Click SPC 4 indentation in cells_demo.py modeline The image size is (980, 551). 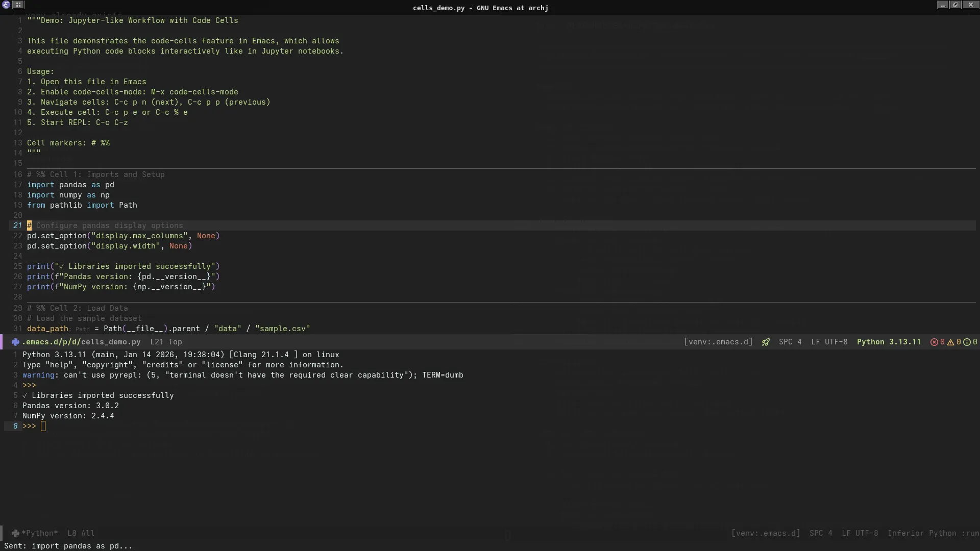point(790,342)
